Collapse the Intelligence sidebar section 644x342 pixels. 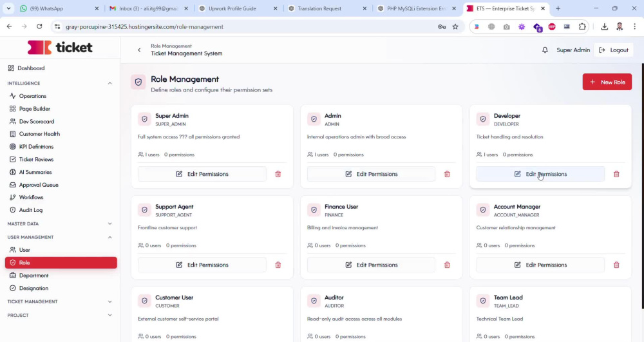[109, 83]
